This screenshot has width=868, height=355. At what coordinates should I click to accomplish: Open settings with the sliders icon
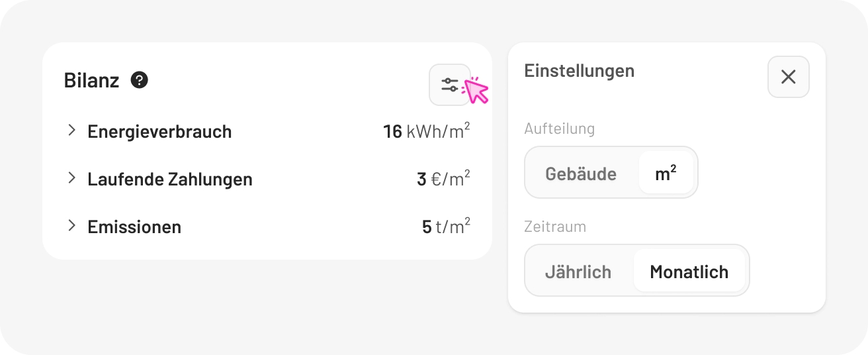click(450, 85)
